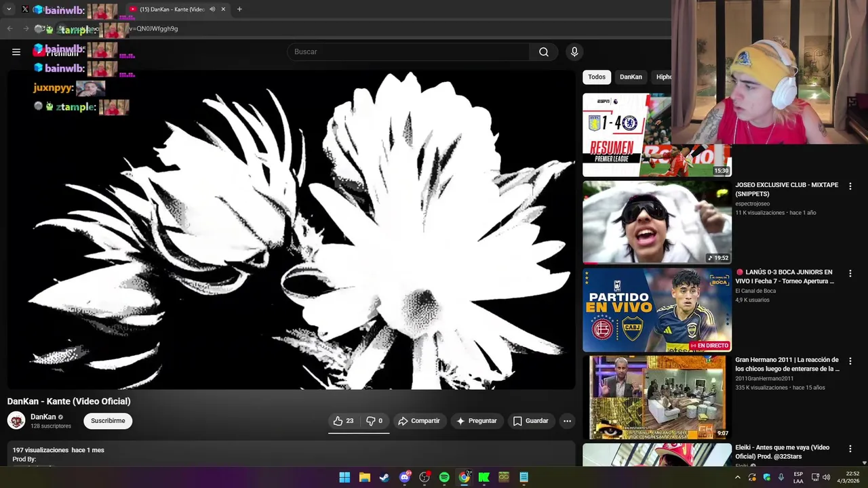868x488 pixels.
Task: Open the Lanús 0-3 Boca Juniors live thumbnail
Action: (x=657, y=310)
